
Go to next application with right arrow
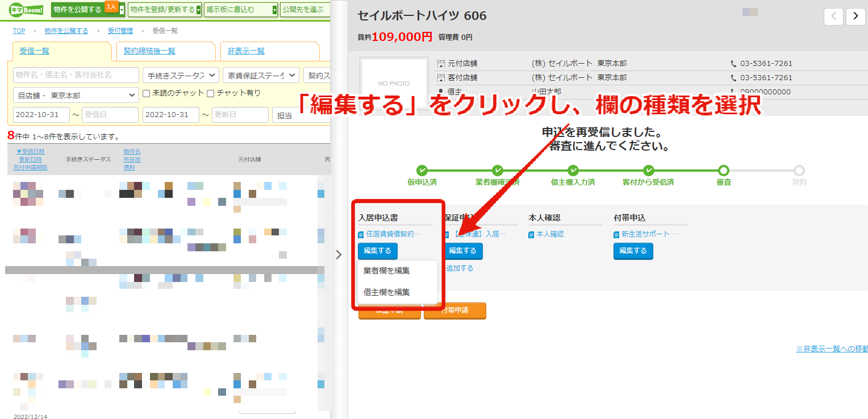pos(856,16)
